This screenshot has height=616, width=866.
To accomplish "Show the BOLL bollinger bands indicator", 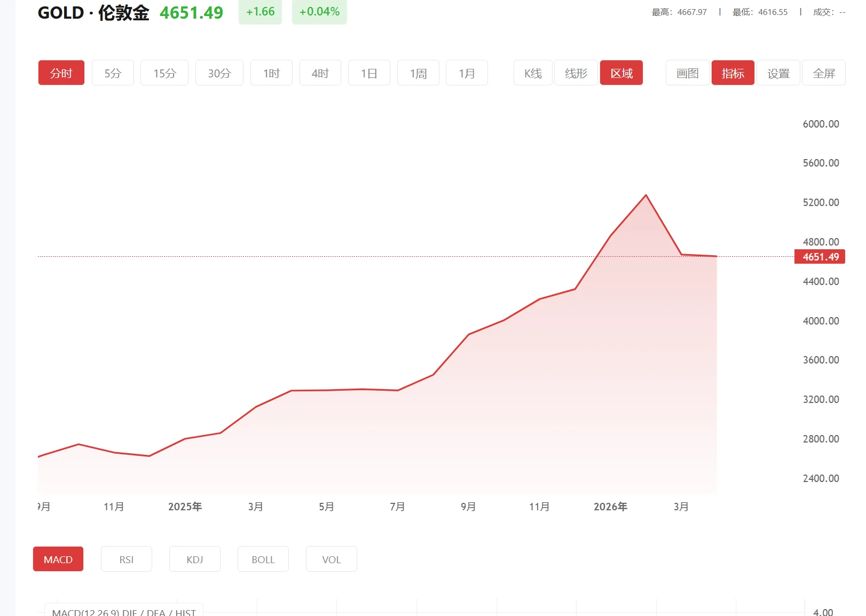I will click(x=263, y=559).
